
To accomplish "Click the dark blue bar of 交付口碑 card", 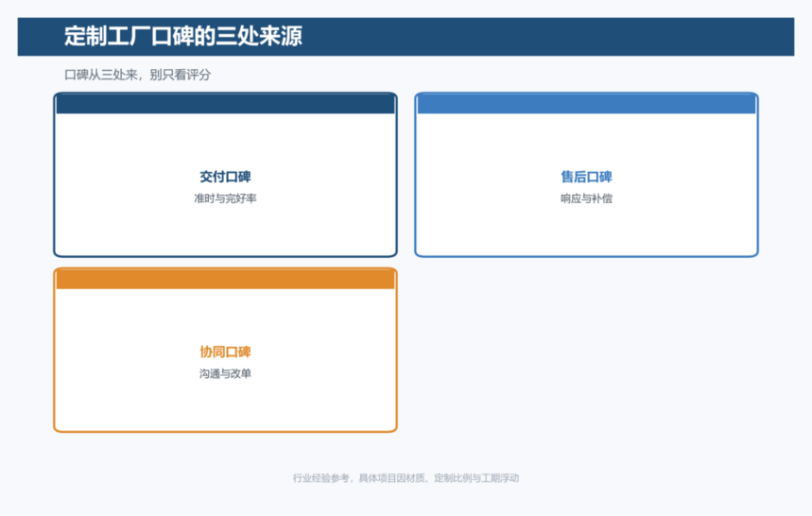I will pos(225,104).
